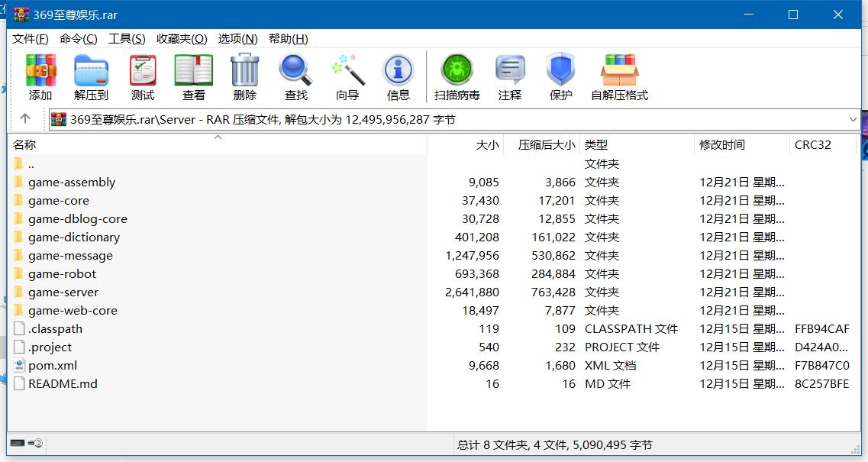Click the parent directory ".." entry
Viewport: 868px width, 462px height.
(31, 163)
